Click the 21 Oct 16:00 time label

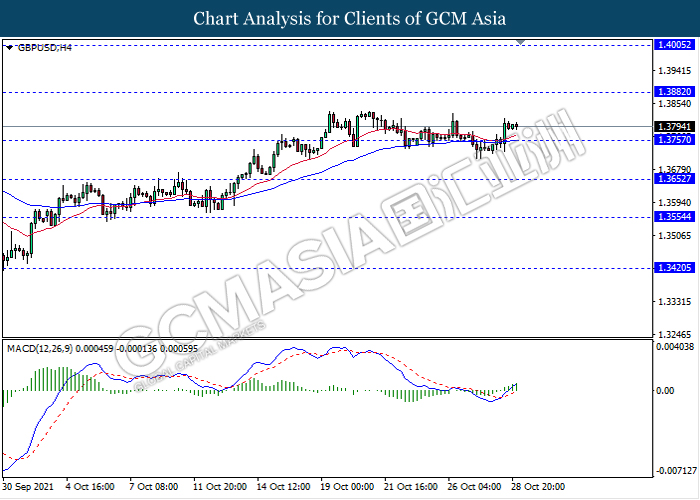pos(411,487)
